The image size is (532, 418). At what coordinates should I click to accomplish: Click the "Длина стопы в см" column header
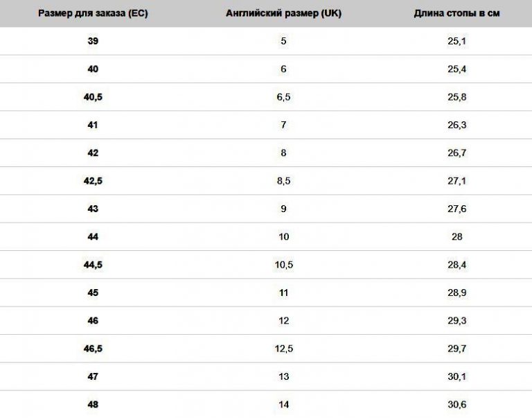pyautogui.click(x=456, y=13)
